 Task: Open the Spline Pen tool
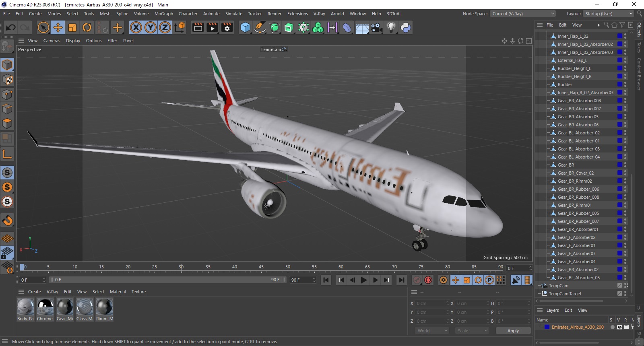(260, 27)
